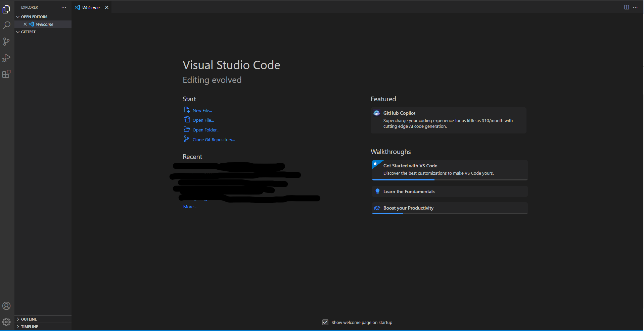
Task: Open the Extensions view icon
Action: [6, 74]
